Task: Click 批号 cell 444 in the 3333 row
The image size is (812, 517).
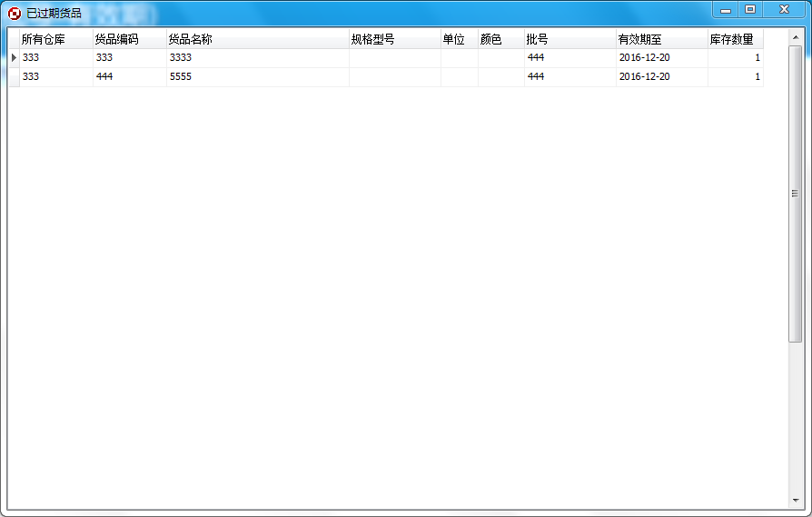Action: click(x=570, y=58)
